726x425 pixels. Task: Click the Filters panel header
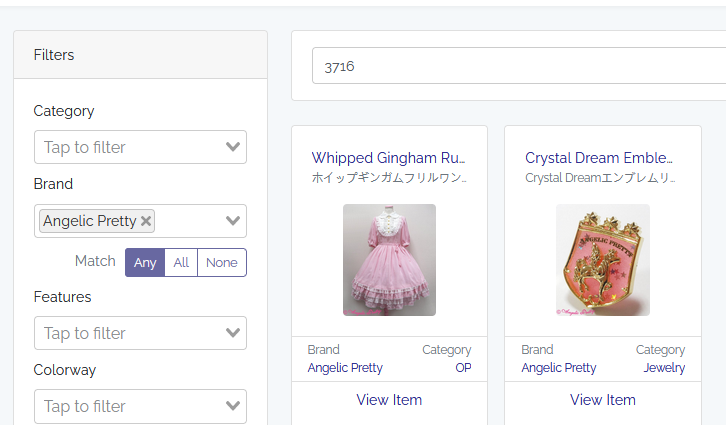pos(140,55)
